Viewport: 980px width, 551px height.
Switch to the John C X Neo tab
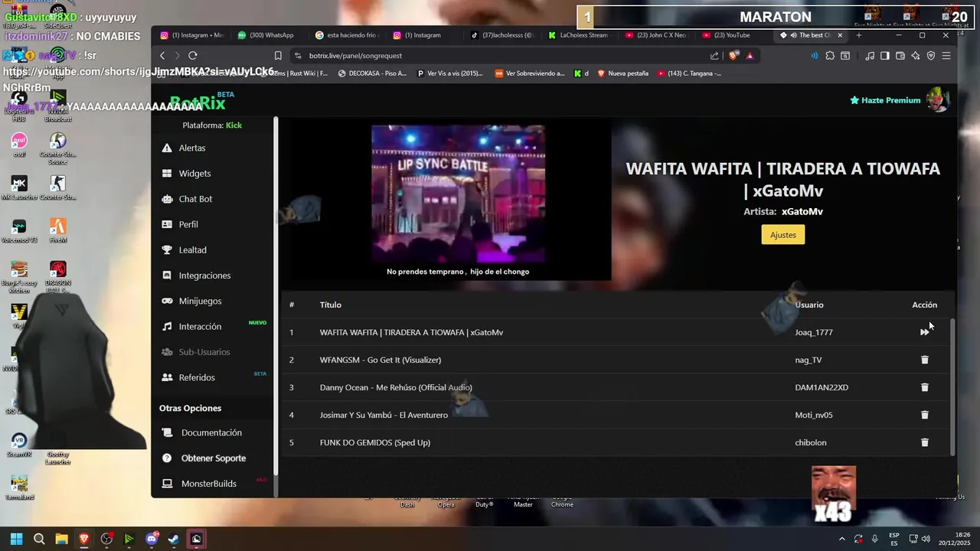[x=658, y=35]
